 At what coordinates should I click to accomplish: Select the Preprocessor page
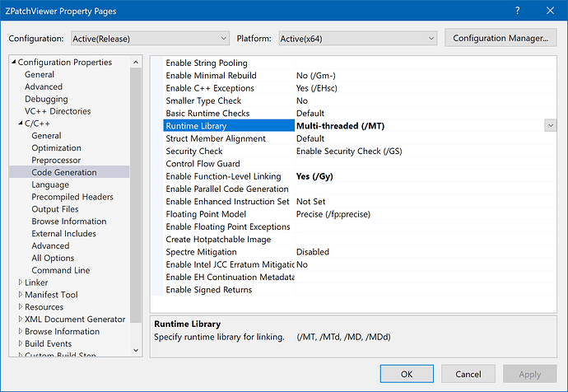(x=56, y=160)
